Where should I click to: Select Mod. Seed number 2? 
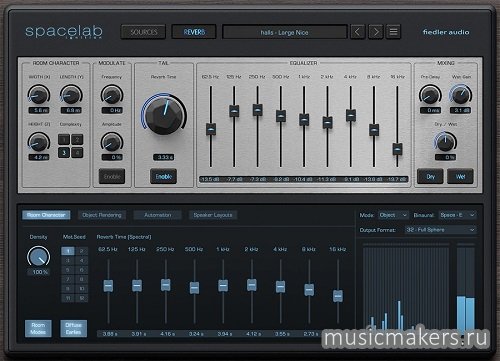coord(82,251)
